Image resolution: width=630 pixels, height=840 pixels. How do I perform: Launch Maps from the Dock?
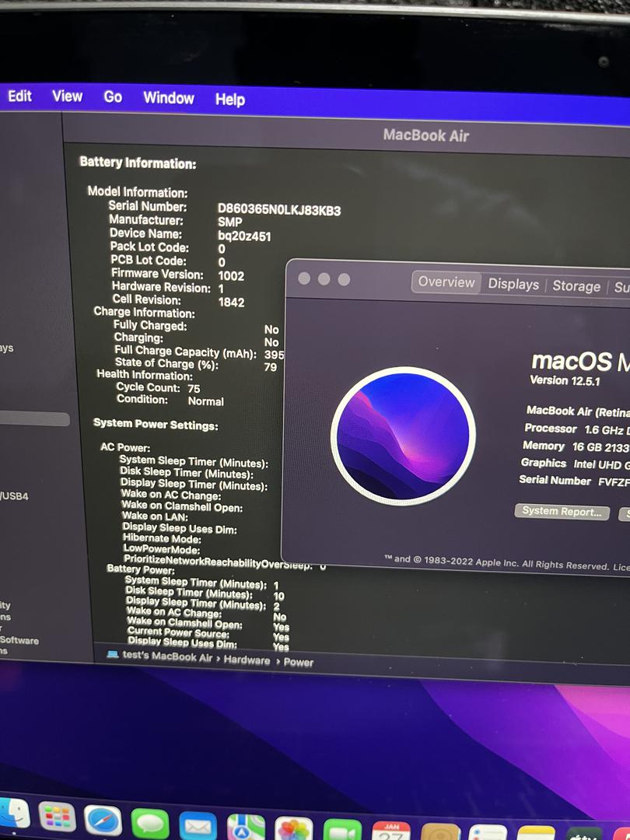pyautogui.click(x=246, y=828)
